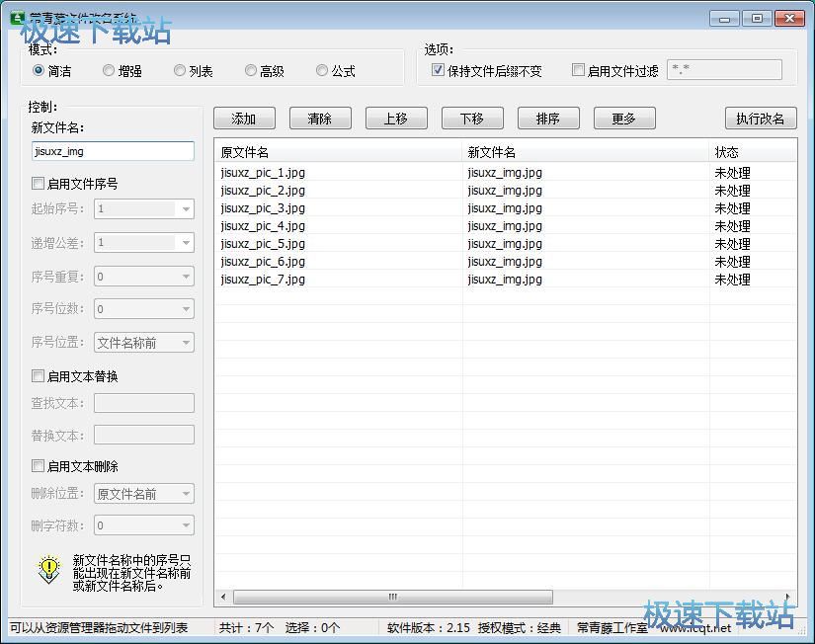815x644 pixels.
Task: Click the warning icon above the hint text
Action: (x=46, y=570)
